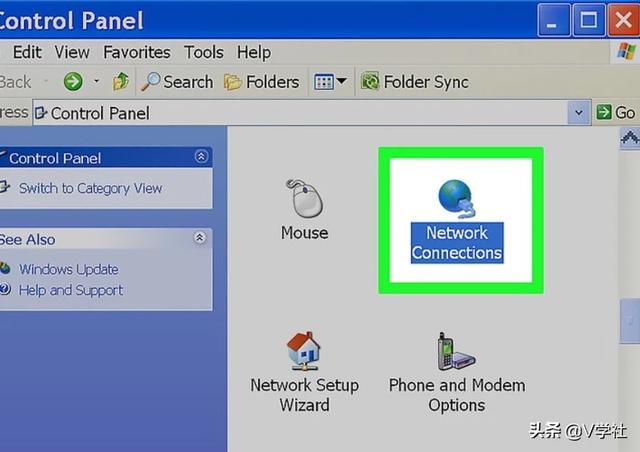Close the Control Panel window
640x452 pixels.
pyautogui.click(x=624, y=20)
